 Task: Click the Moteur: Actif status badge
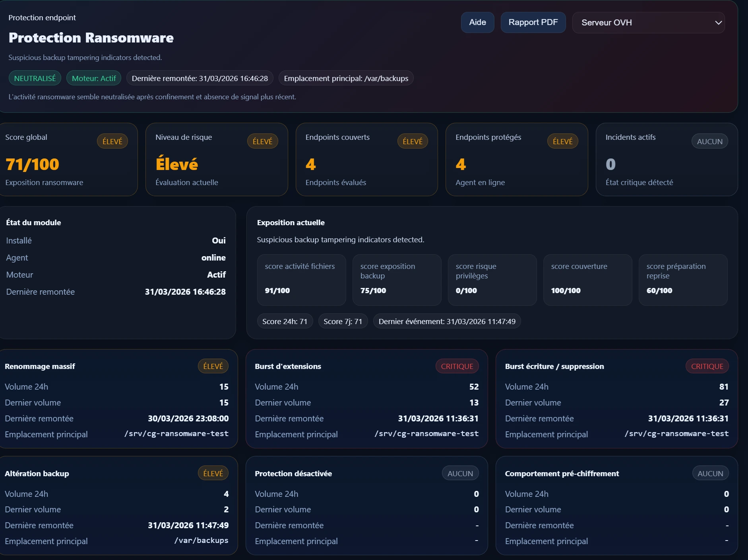tap(94, 78)
